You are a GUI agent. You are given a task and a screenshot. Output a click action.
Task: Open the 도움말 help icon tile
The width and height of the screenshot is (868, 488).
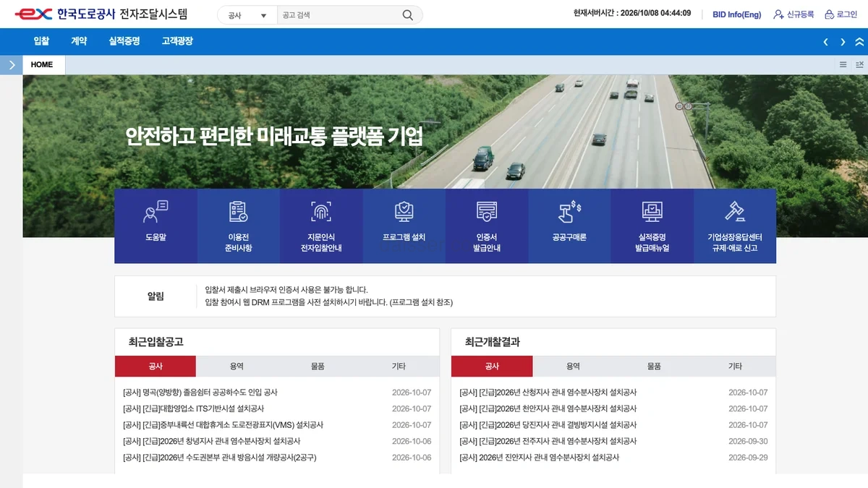(x=156, y=226)
